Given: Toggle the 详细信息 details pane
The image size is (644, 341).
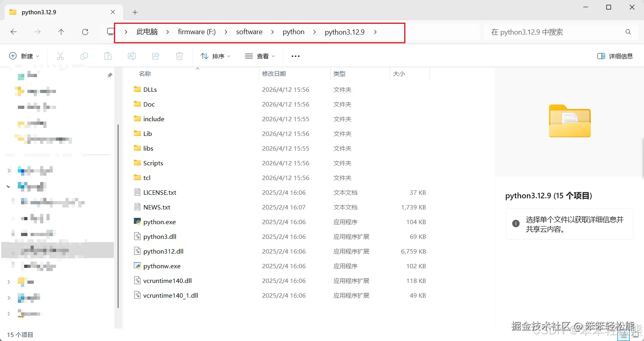Looking at the screenshot, I should pyautogui.click(x=615, y=56).
